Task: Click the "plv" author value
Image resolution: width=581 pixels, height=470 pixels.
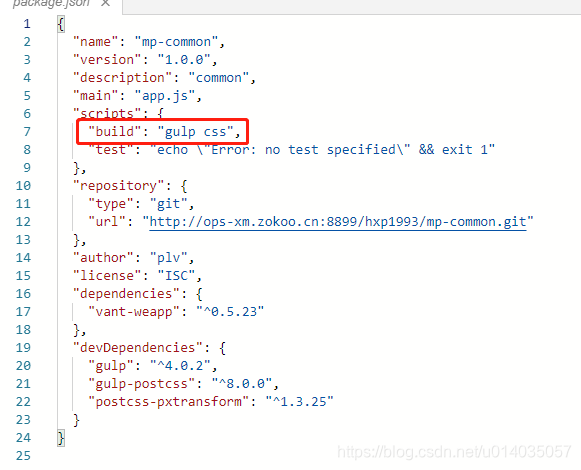Action: tap(169, 258)
